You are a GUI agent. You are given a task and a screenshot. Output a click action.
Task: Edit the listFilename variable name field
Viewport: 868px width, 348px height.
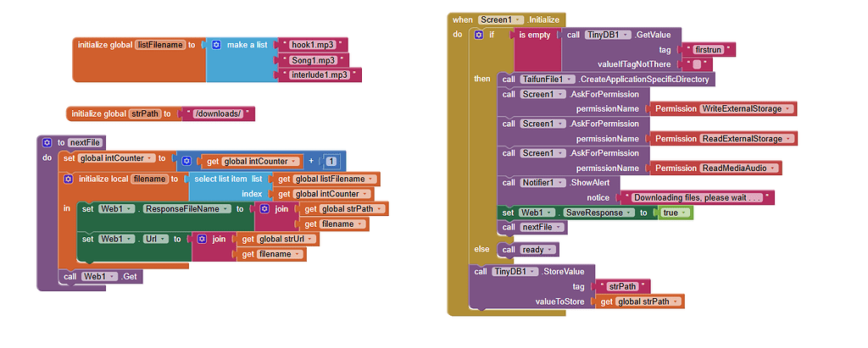click(x=160, y=45)
